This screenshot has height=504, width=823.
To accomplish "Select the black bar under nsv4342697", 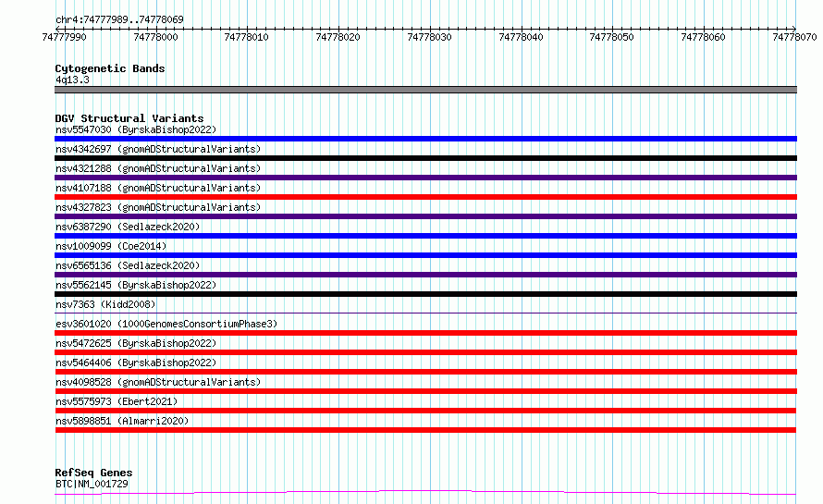I will [x=425, y=158].
